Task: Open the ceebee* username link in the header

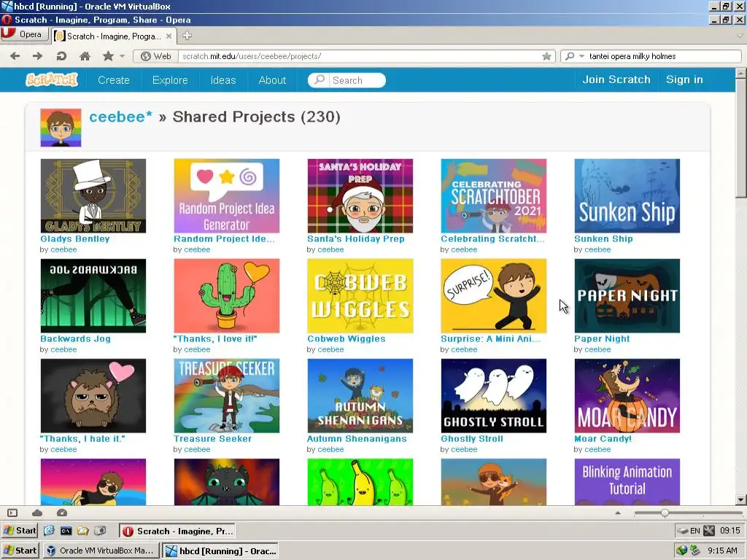Action: pyautogui.click(x=120, y=117)
